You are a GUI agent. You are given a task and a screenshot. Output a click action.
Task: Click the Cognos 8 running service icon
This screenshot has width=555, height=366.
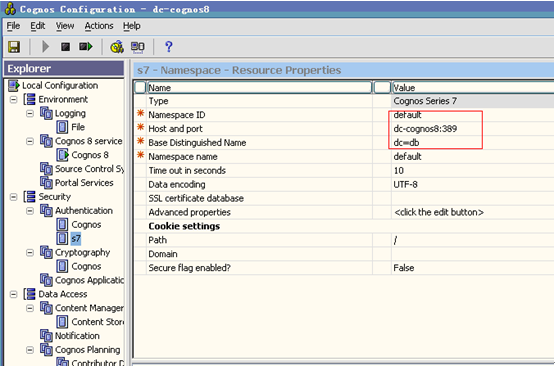pos(62,155)
